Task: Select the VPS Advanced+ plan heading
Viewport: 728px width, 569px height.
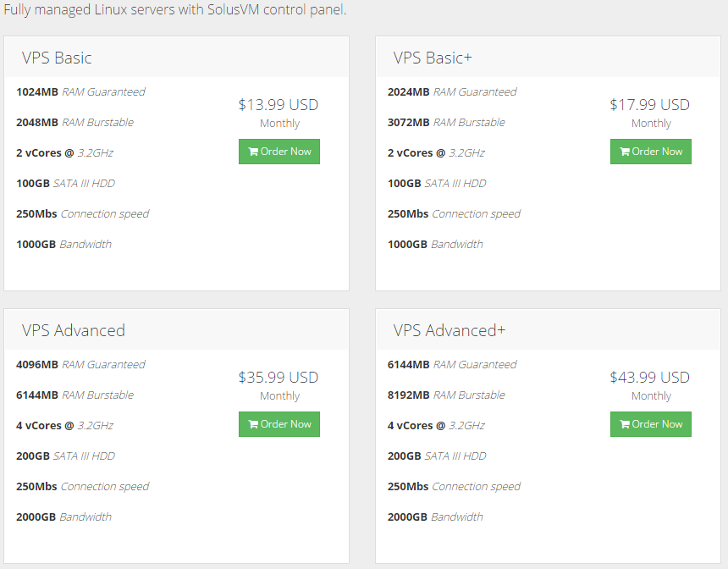Action: (449, 331)
